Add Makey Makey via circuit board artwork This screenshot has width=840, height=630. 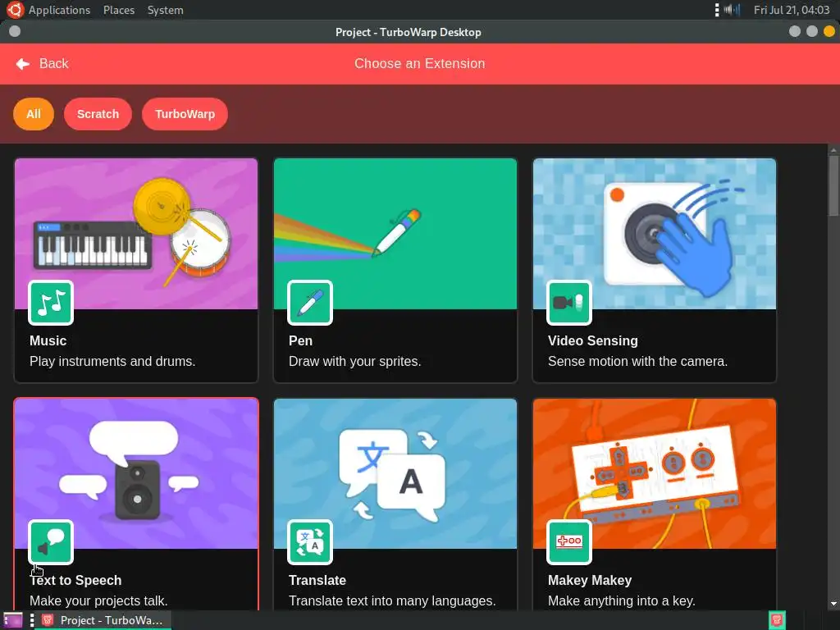(654, 473)
